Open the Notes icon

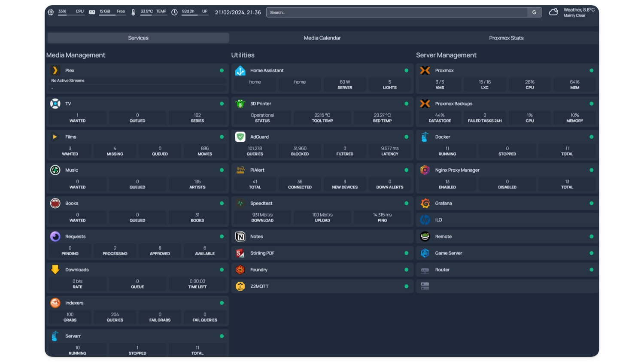(x=240, y=237)
